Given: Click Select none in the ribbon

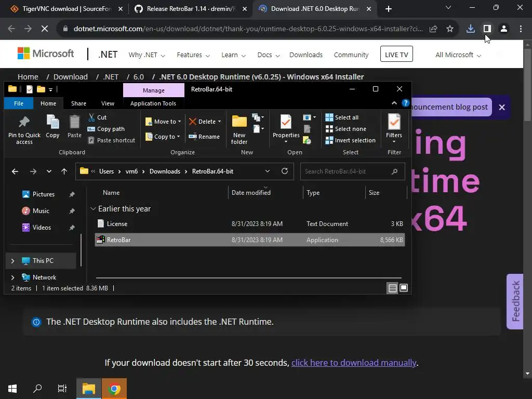Looking at the screenshot, I should point(345,129).
